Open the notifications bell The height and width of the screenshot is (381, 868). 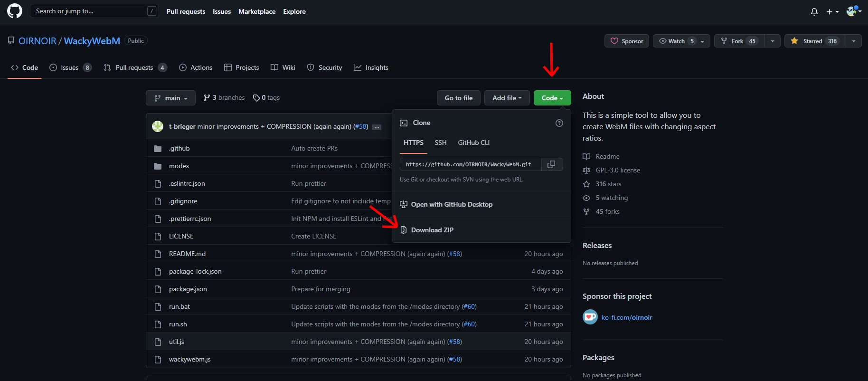click(x=814, y=11)
